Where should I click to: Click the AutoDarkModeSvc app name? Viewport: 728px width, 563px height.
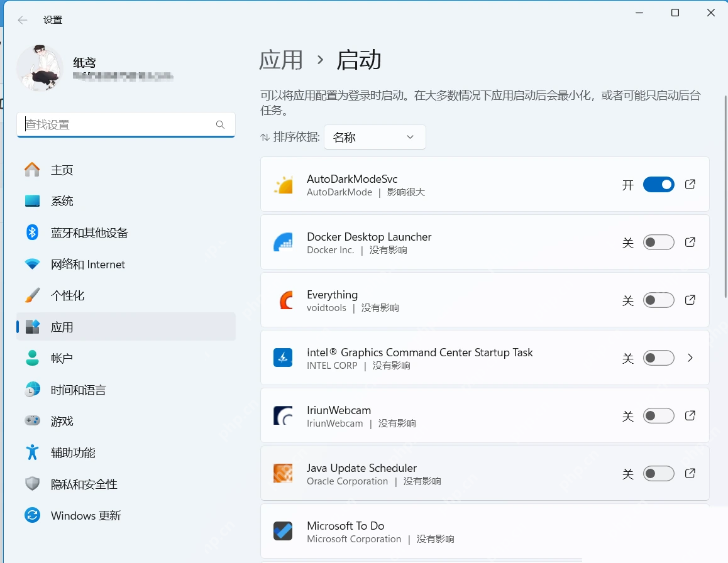352,179
